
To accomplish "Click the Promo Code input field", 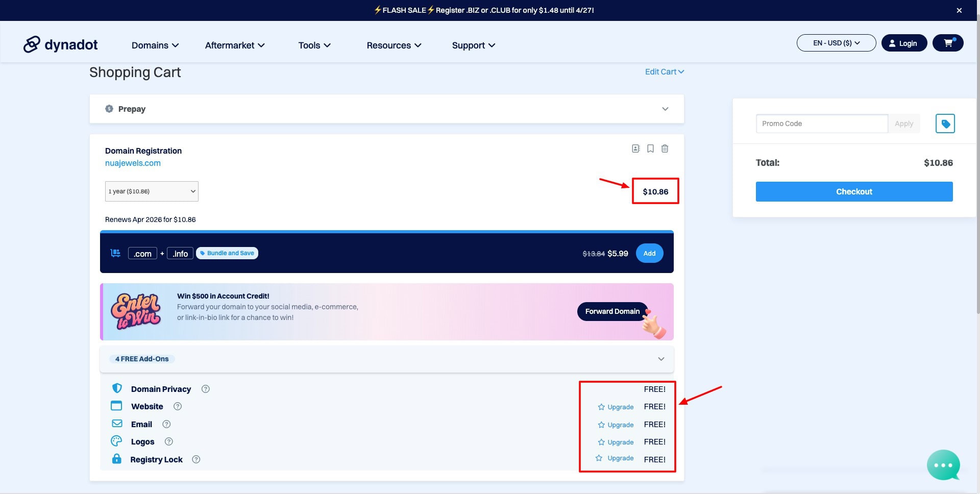I will (821, 123).
